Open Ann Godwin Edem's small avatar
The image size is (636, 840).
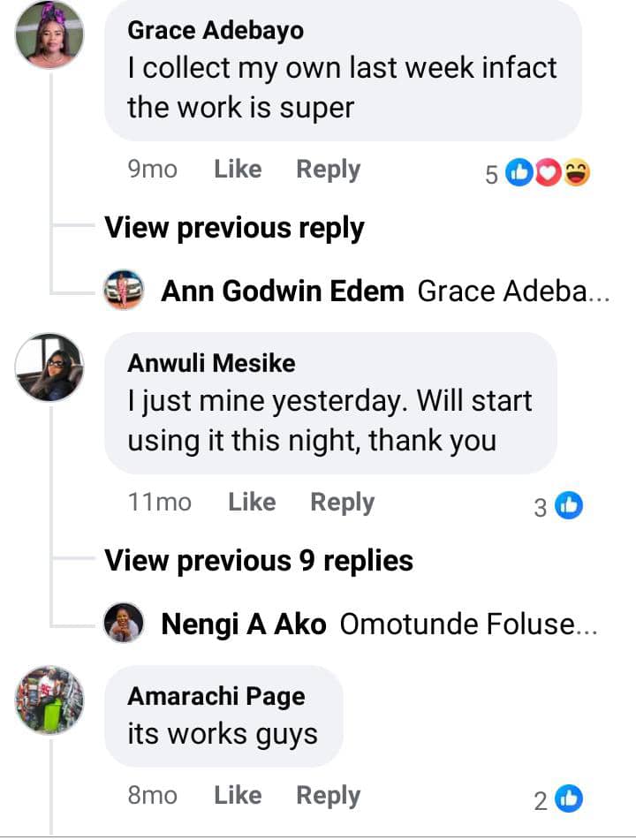coord(124,290)
